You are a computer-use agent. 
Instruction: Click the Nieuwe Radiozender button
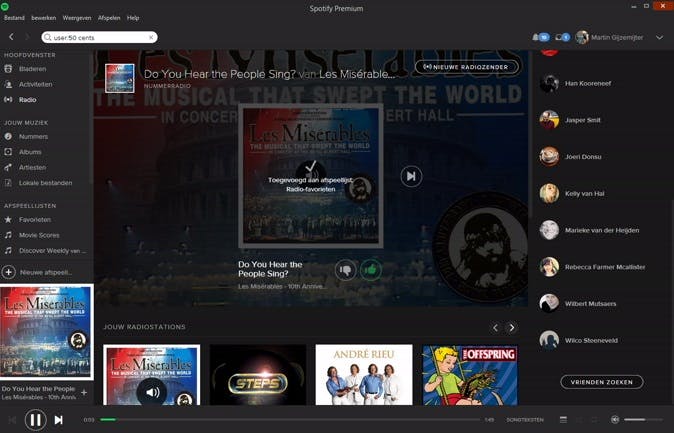[x=466, y=67]
